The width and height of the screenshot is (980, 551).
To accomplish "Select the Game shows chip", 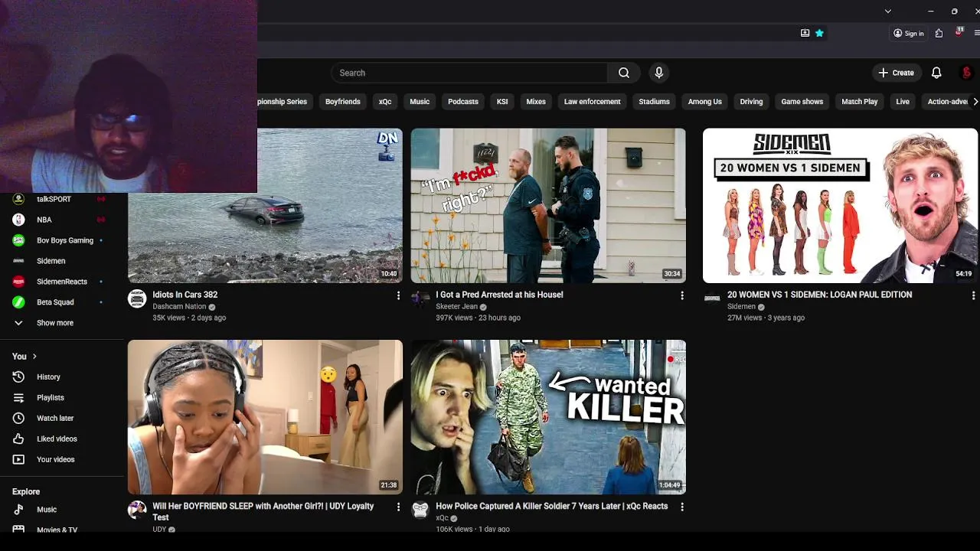I will tap(802, 102).
